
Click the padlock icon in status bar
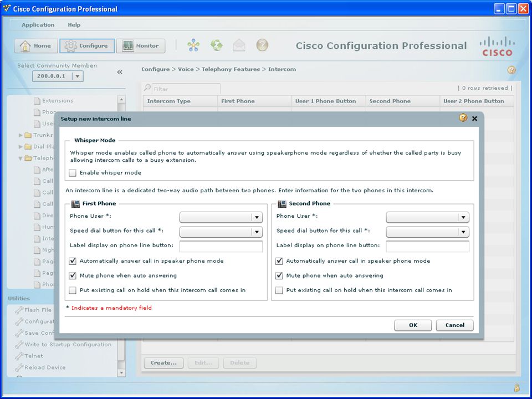(x=516, y=387)
